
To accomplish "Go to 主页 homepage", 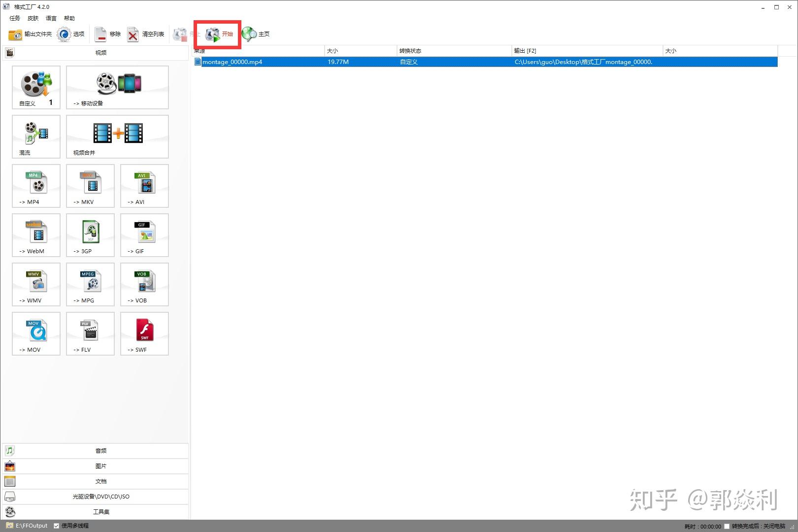I will point(256,34).
